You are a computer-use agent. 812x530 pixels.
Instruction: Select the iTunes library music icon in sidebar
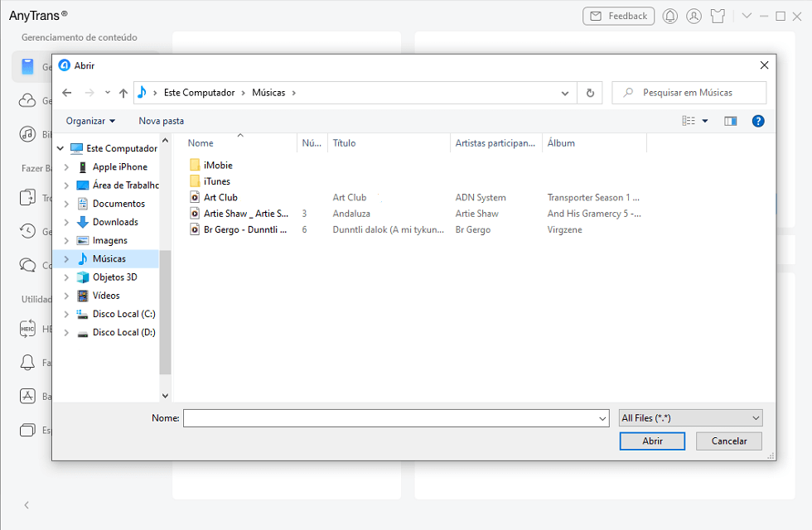coord(27,134)
